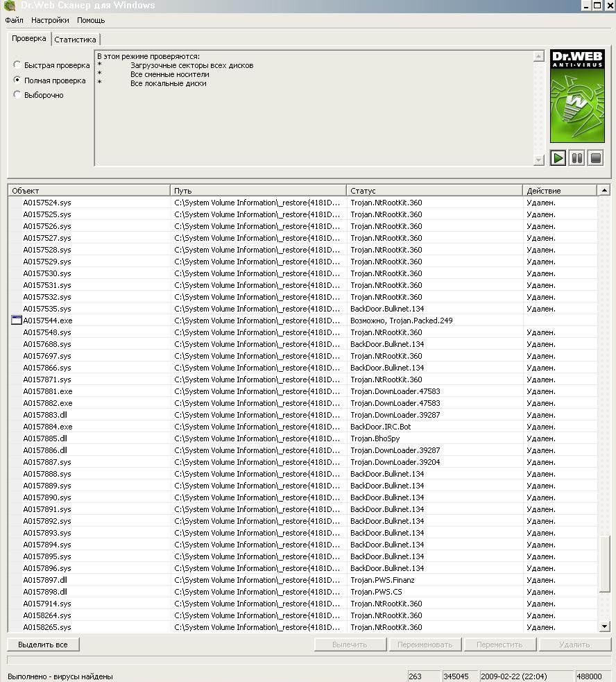Switch to the Статистика tab
Viewport: 616px width, 682px height.
tap(75, 40)
